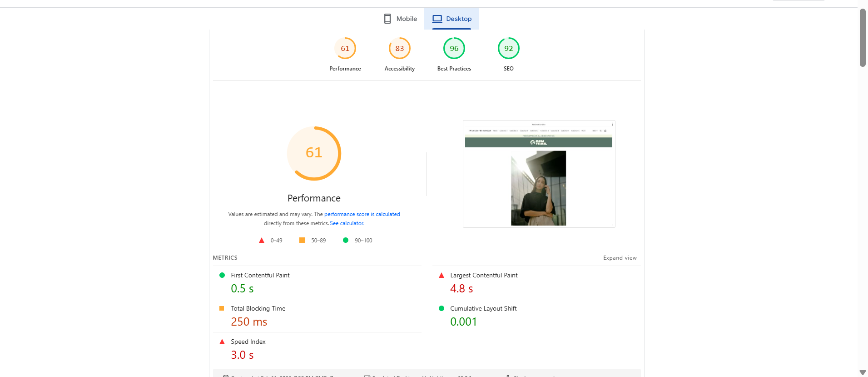Follow the 'See calculator' link
Viewport: 868px width, 377px height.
pyautogui.click(x=347, y=223)
